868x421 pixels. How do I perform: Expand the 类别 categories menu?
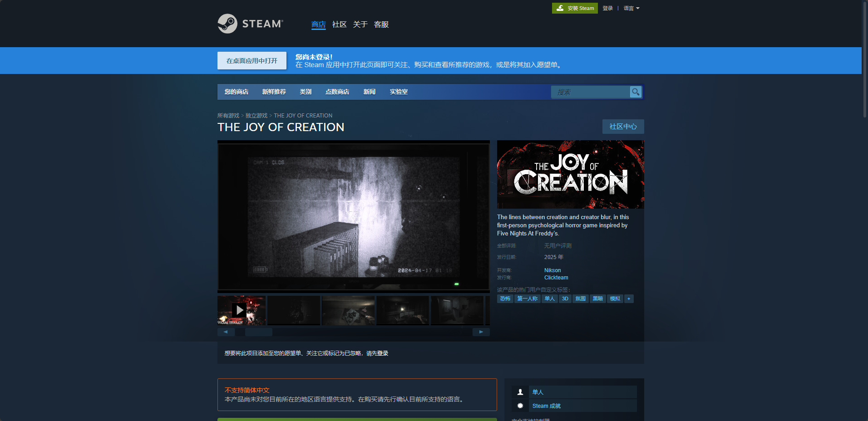click(306, 92)
